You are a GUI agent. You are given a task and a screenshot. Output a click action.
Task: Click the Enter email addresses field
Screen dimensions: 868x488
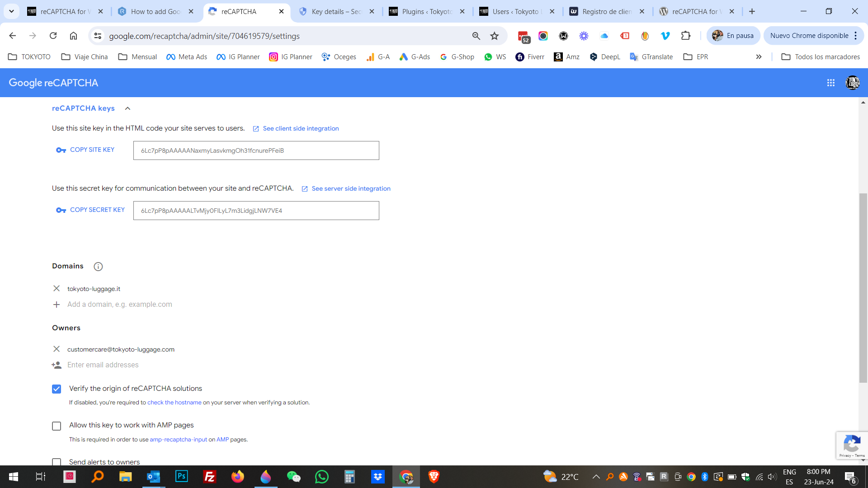(103, 365)
